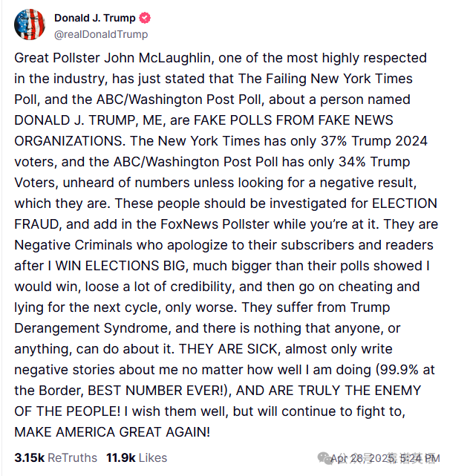Screen dimensions: 450x476
Task: Click the phrase 'THEY ARE SICK'
Action: pos(228,349)
